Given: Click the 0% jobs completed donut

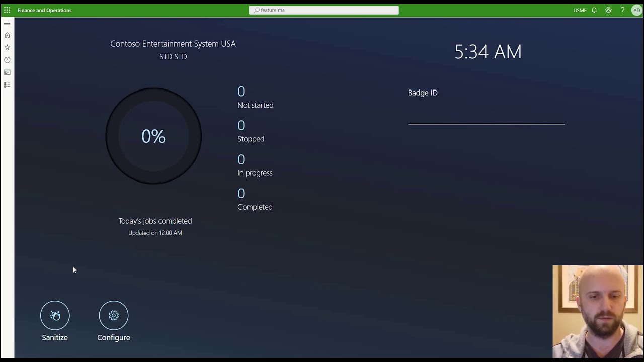Looking at the screenshot, I should pos(153,136).
